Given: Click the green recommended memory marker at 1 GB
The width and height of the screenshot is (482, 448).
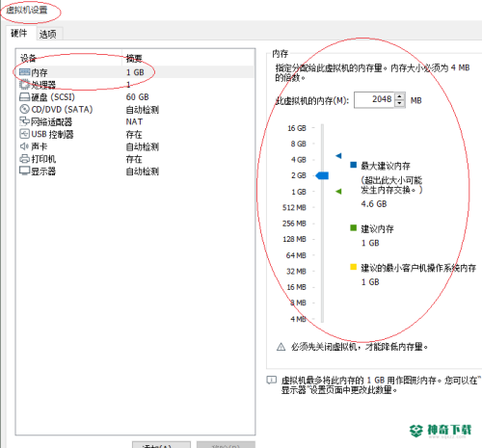Looking at the screenshot, I should coord(338,192).
